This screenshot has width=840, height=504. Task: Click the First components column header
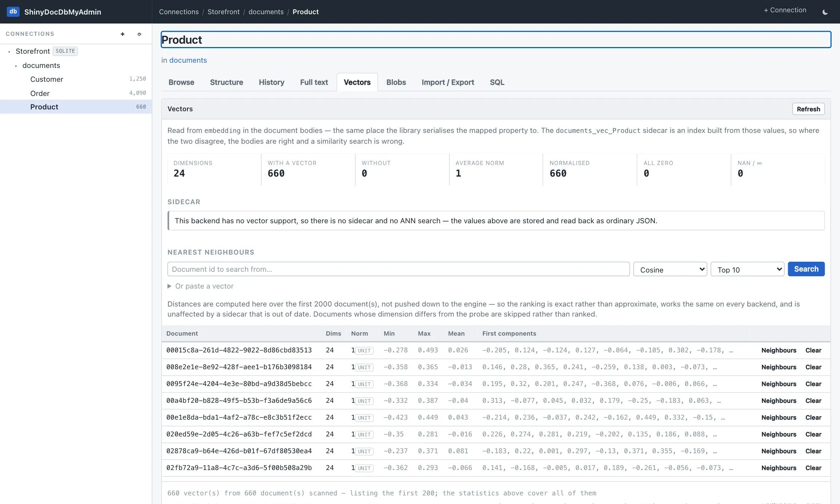[509, 333]
